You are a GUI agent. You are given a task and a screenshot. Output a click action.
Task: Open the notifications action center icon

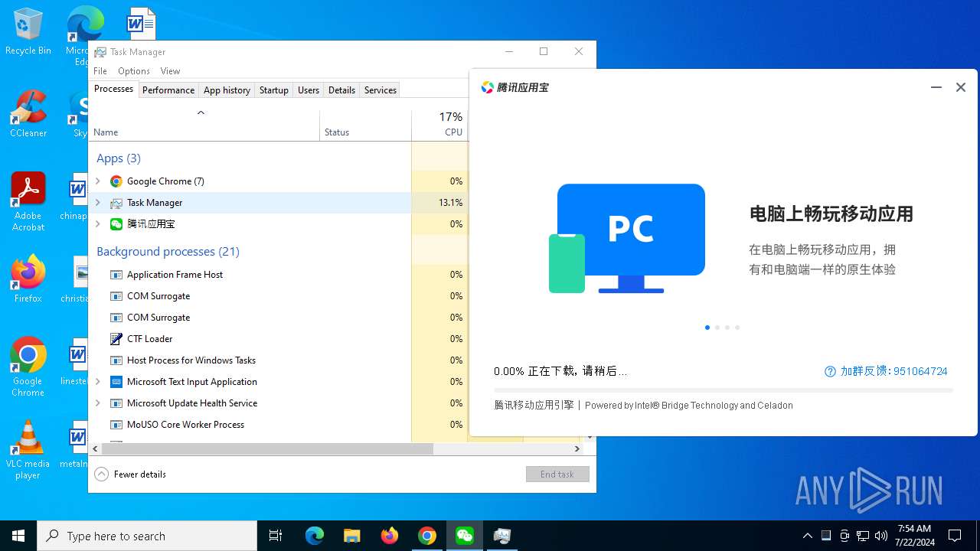(955, 536)
